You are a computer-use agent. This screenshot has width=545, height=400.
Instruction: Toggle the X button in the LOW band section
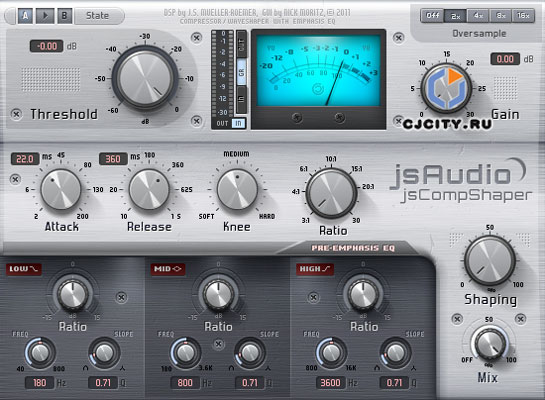click(121, 297)
